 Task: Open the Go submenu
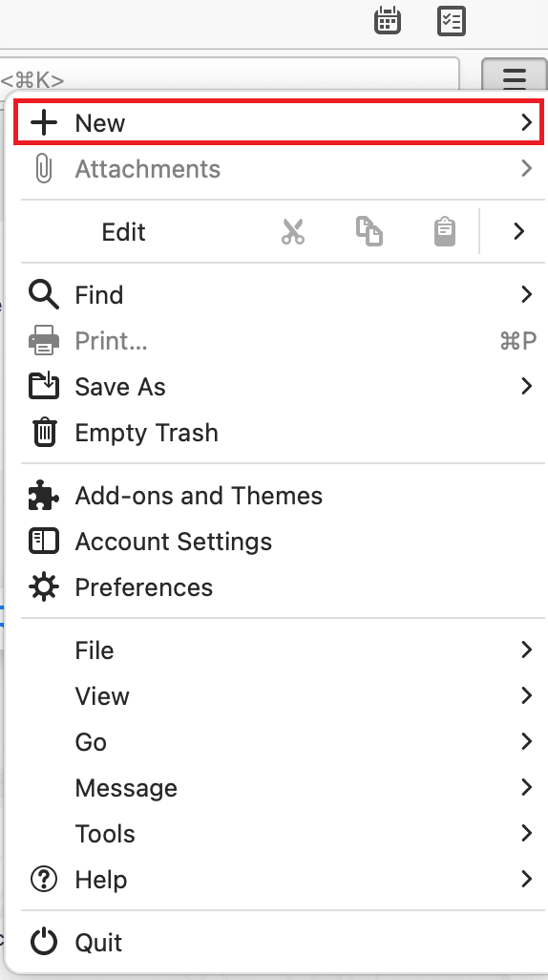[x=279, y=742]
